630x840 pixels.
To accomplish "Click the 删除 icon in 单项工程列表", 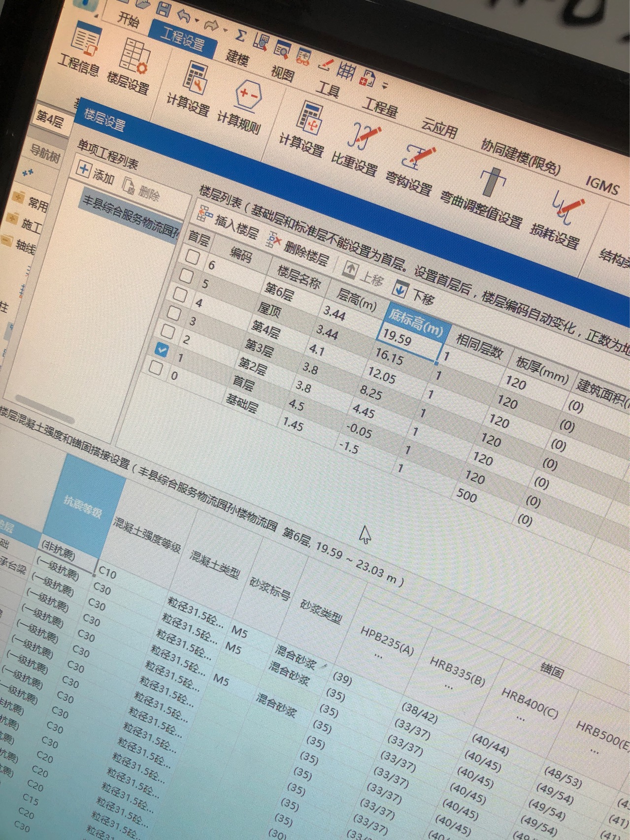I will pos(128,185).
